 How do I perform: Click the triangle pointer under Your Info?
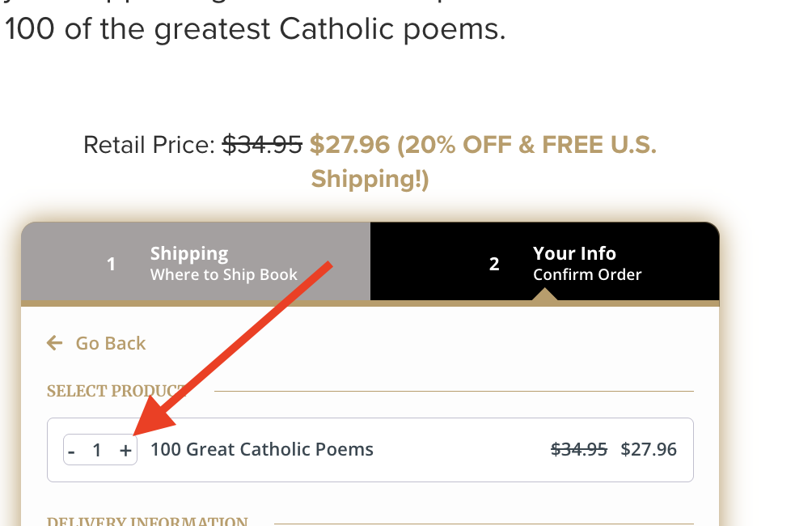tap(544, 295)
